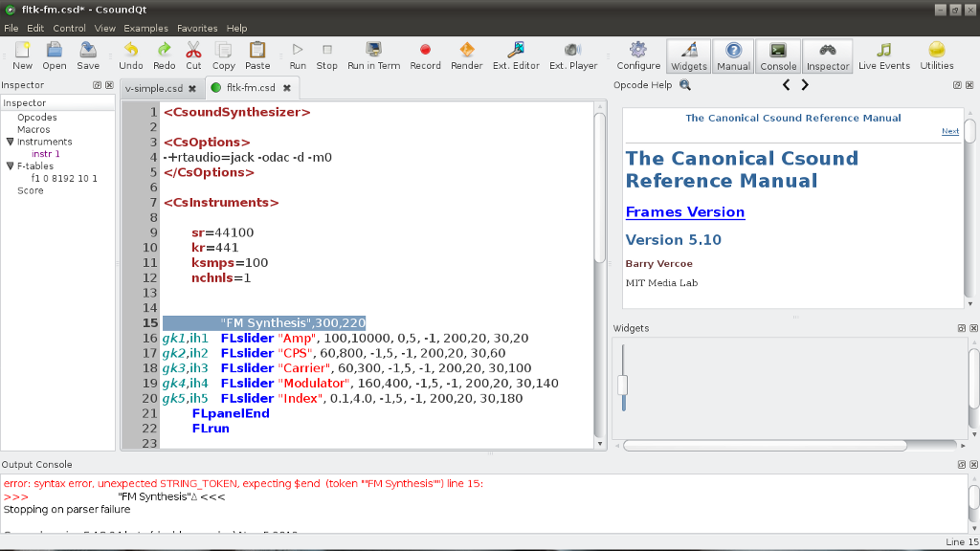Switch to the v-simple.csd tab
The height and width of the screenshot is (551, 980).
[154, 88]
